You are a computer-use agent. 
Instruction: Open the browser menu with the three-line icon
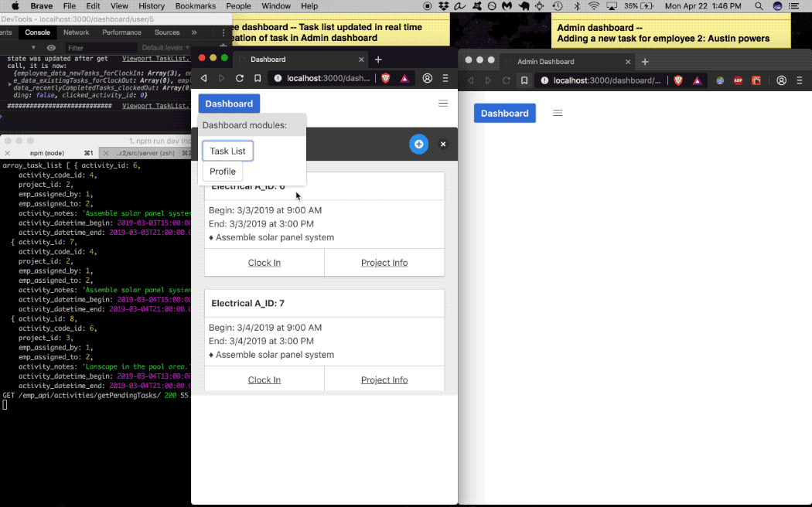click(444, 80)
